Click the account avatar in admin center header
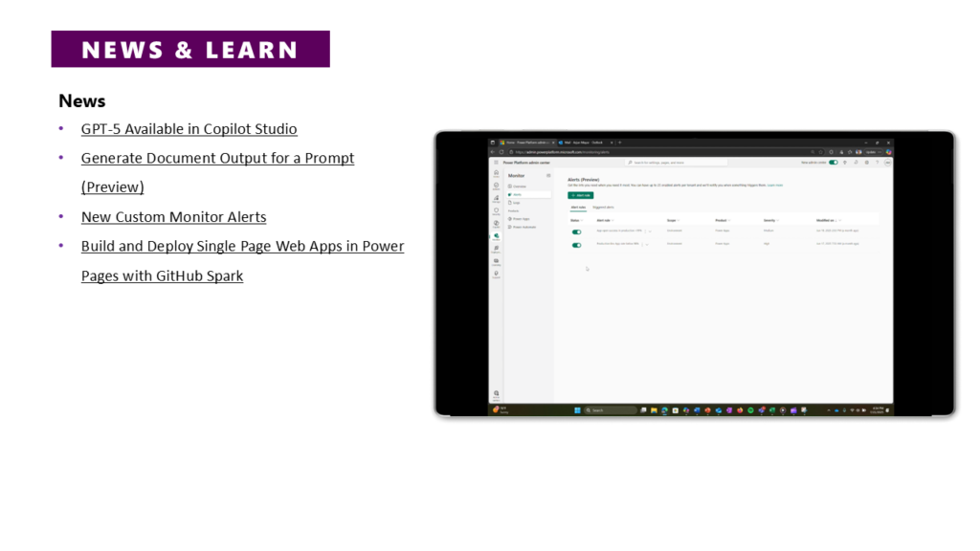 pyautogui.click(x=887, y=163)
